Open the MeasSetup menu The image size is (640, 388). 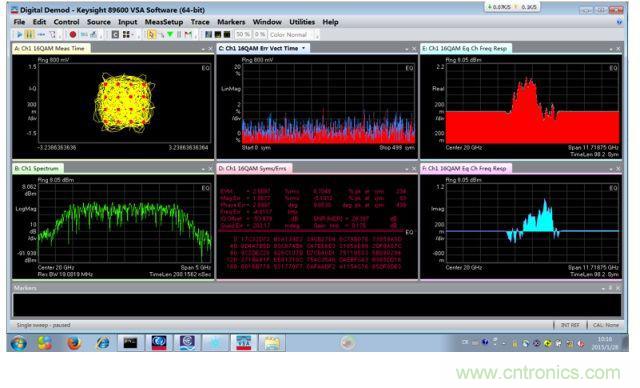click(x=164, y=22)
